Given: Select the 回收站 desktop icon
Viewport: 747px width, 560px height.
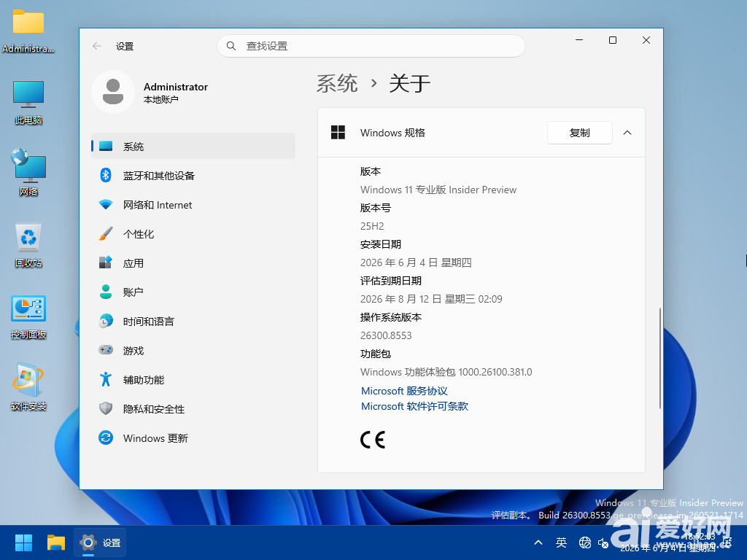Looking at the screenshot, I should click(x=28, y=245).
